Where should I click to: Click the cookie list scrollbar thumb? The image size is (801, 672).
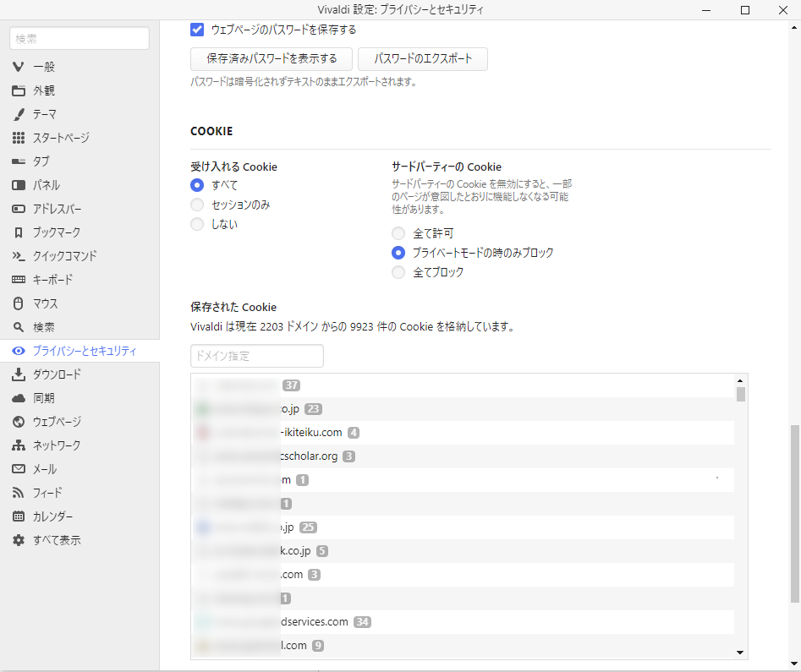click(x=740, y=394)
